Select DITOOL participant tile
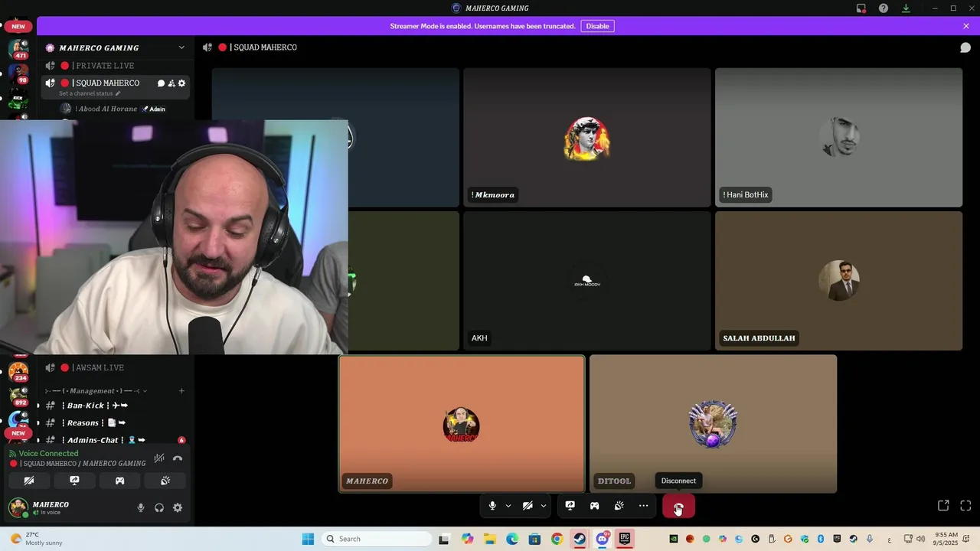 (713, 424)
